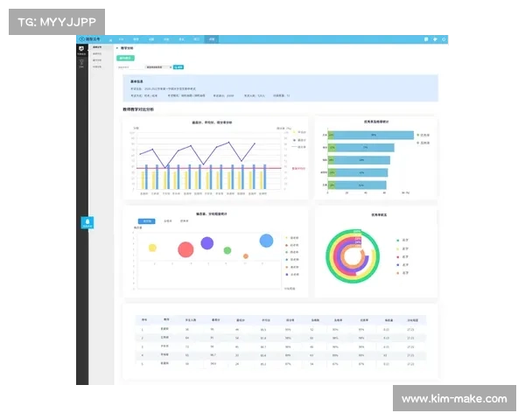Click the blue floating widget on left edge
Image resolution: width=525 pixels, height=420 pixels.
coord(87,222)
